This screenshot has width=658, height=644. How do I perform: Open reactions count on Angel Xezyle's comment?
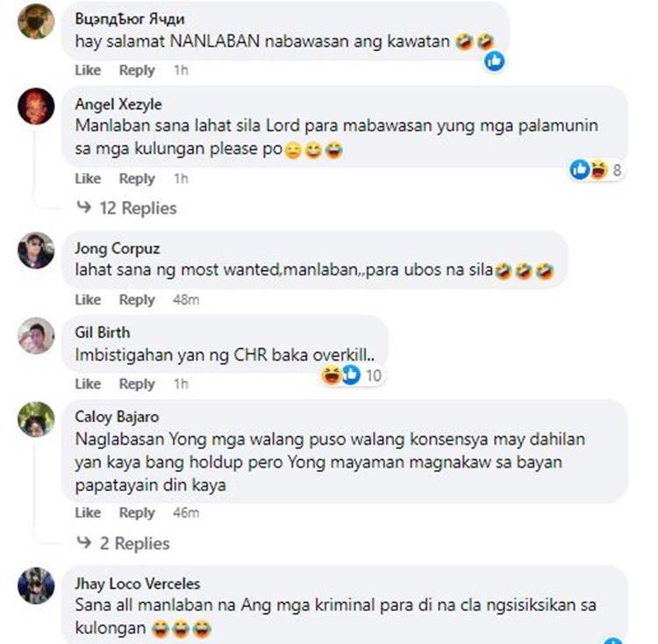tap(597, 170)
